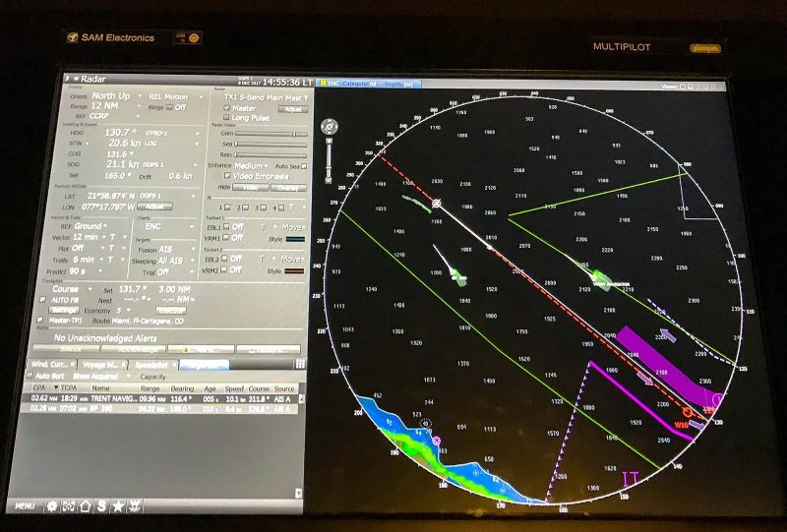
Task: Click the magenta crossed-circle marker near coast
Action: [x=436, y=441]
